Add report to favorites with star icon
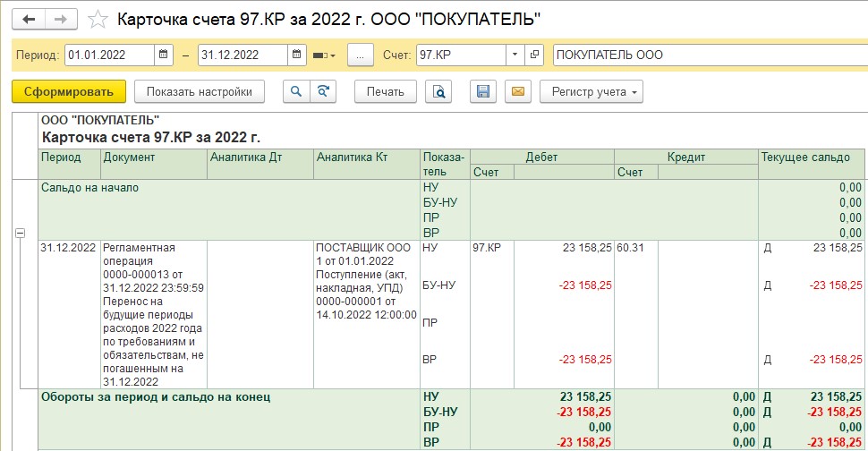Viewport: 868px width, 451px height. (98, 20)
